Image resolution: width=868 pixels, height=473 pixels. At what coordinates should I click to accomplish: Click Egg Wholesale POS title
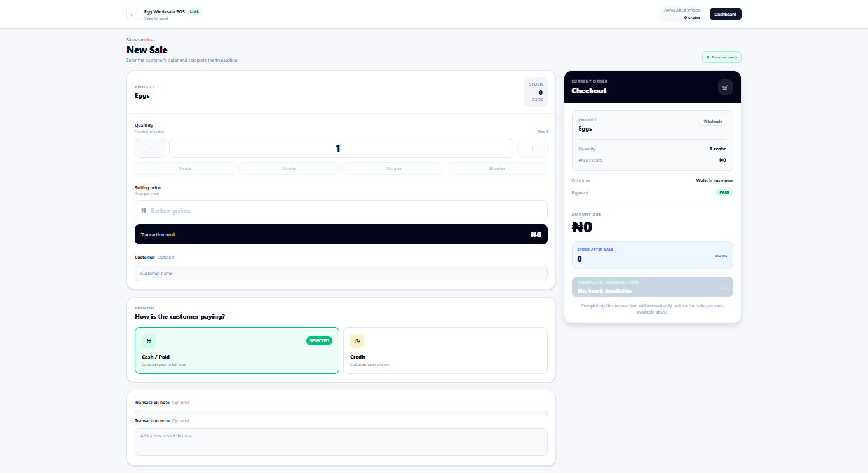[165, 11]
